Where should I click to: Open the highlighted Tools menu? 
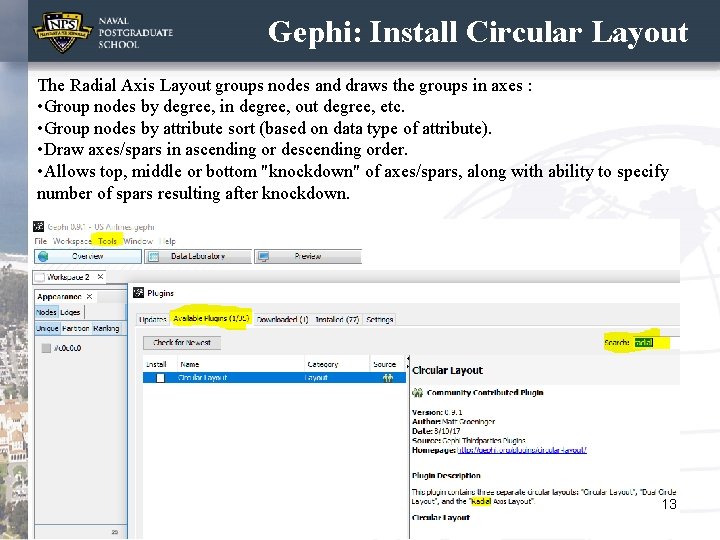coord(107,241)
